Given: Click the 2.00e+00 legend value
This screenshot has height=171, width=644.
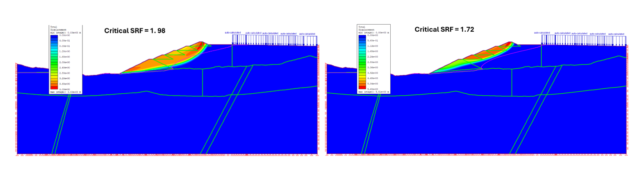Looking at the screenshot, I should pyautogui.click(x=65, y=62).
